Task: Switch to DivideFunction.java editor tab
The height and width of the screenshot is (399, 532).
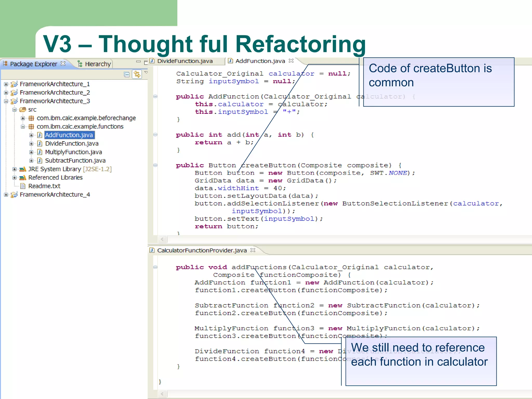Action: (x=185, y=61)
